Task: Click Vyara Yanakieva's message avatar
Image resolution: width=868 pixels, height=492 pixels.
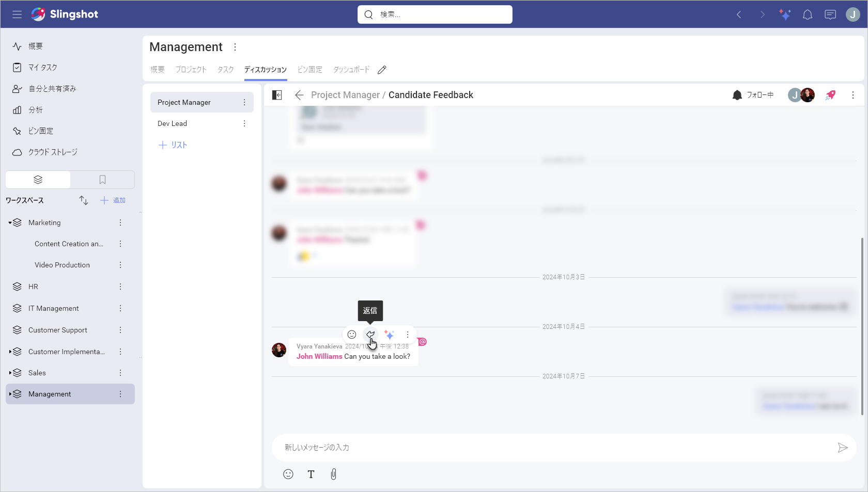Action: pyautogui.click(x=279, y=350)
